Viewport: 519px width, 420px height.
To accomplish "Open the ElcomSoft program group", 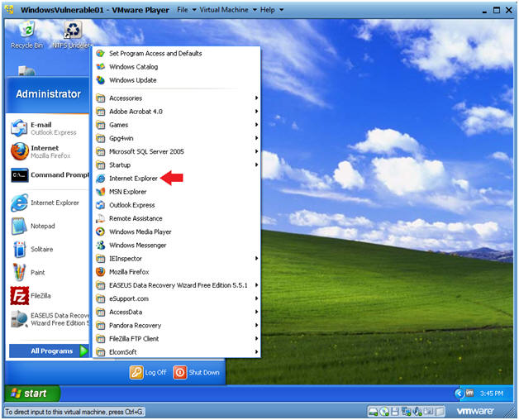I will coord(177,351).
